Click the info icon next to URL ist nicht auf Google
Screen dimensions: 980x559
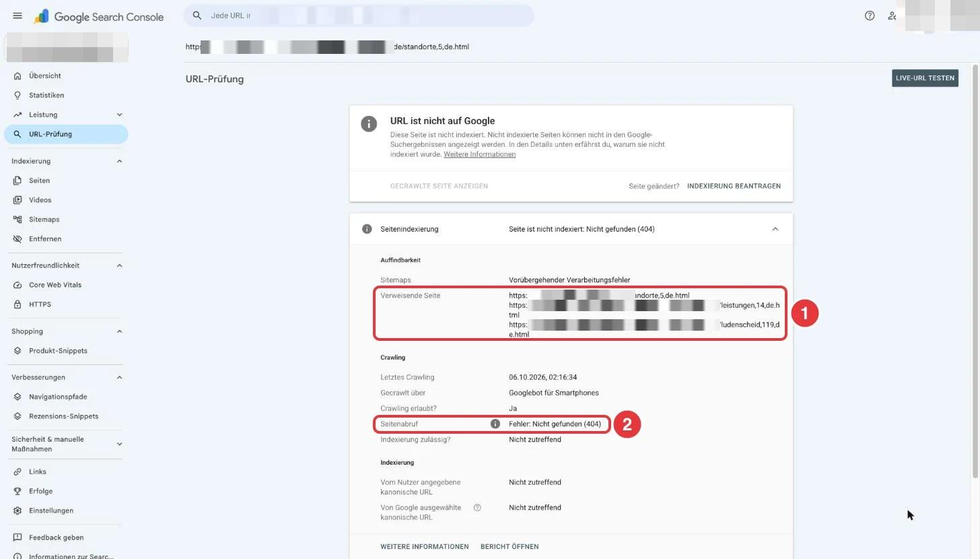(x=369, y=124)
